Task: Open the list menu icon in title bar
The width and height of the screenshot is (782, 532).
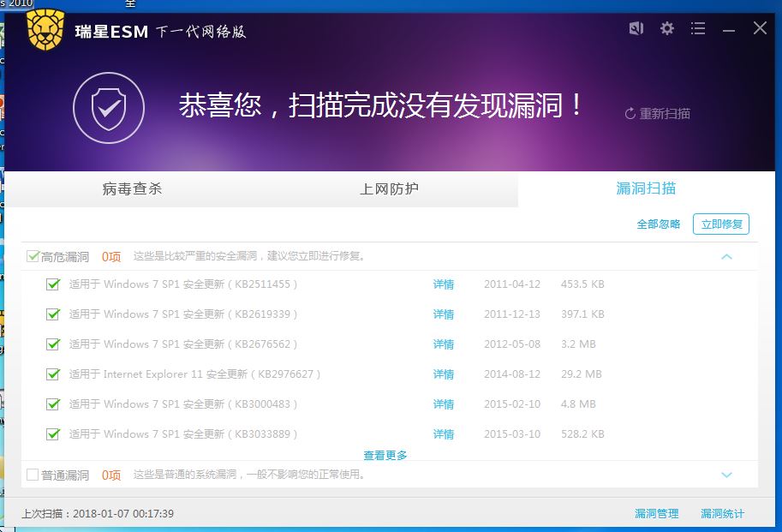Action: 698,28
